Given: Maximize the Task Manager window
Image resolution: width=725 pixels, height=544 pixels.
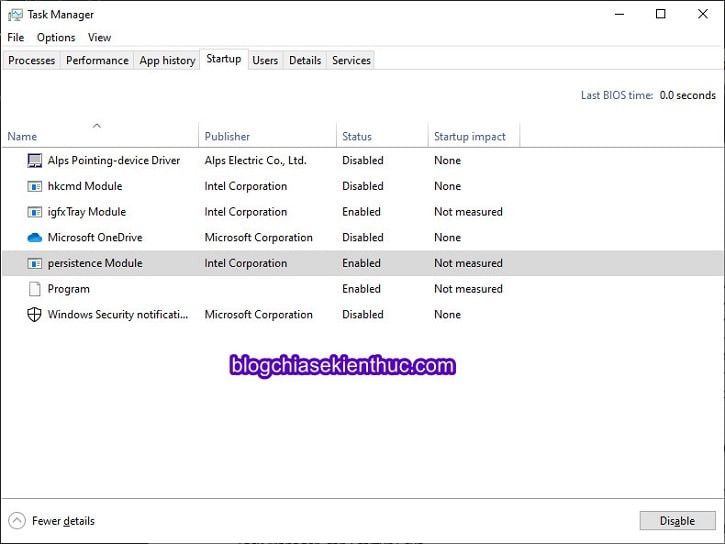Looking at the screenshot, I should [x=661, y=14].
